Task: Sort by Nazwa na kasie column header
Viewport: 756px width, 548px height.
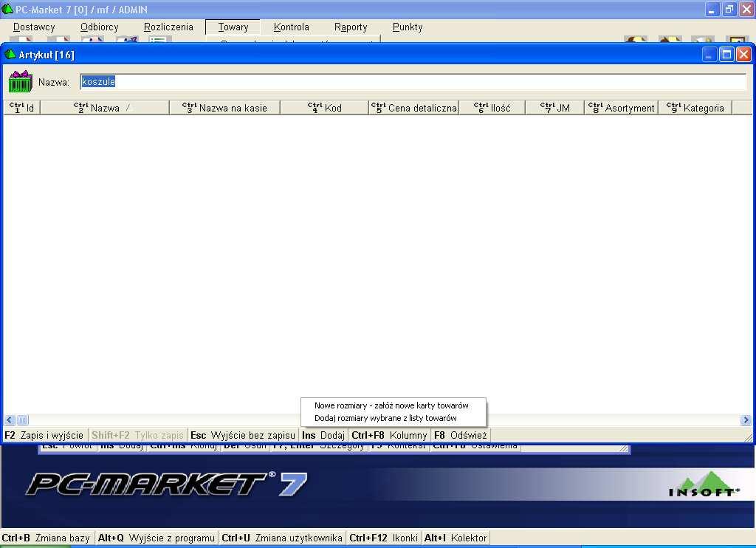Action: (x=224, y=108)
